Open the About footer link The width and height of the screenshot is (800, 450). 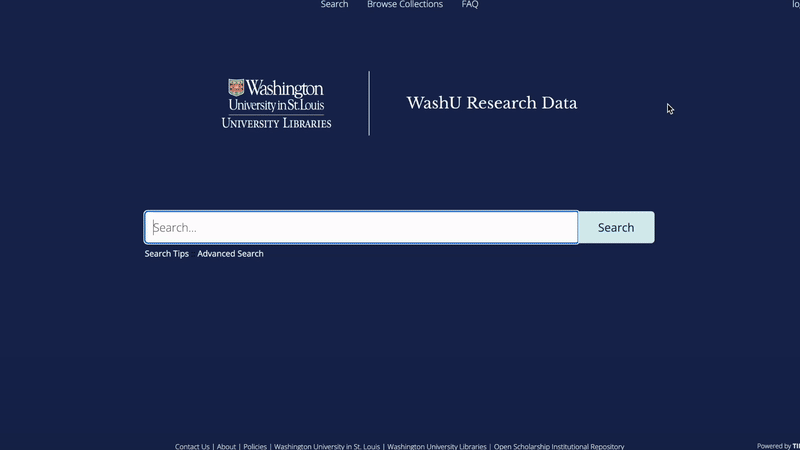point(226,446)
